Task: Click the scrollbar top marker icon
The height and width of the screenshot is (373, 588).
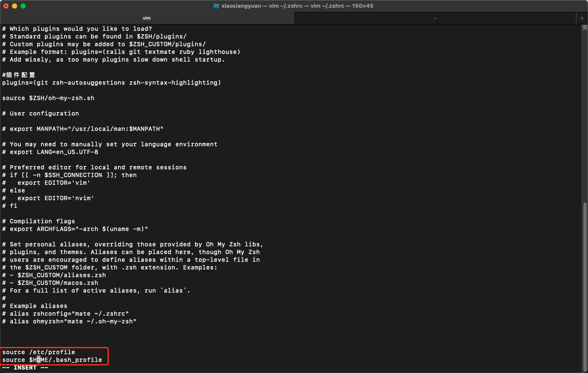Action: pos(585,27)
